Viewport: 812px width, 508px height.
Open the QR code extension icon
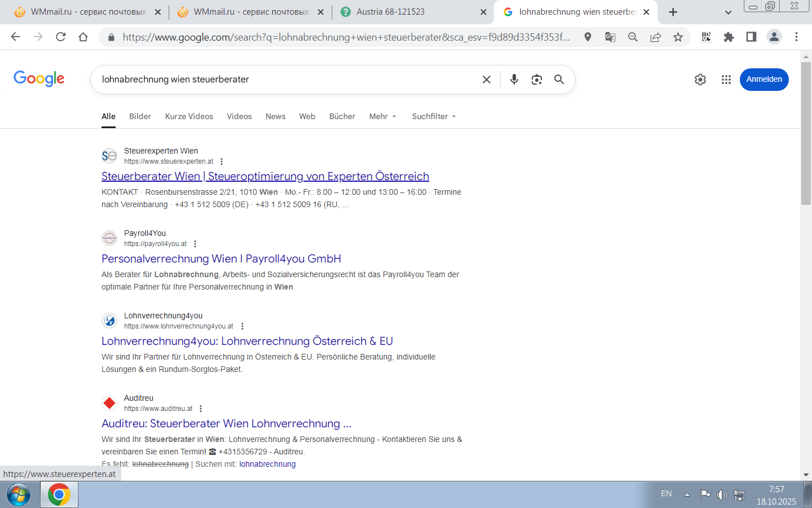tap(706, 37)
